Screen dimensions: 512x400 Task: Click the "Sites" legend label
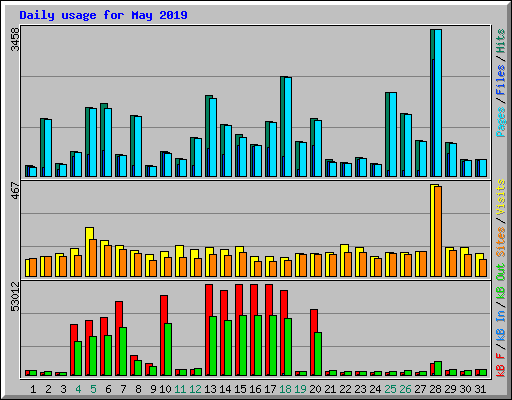click(500, 242)
